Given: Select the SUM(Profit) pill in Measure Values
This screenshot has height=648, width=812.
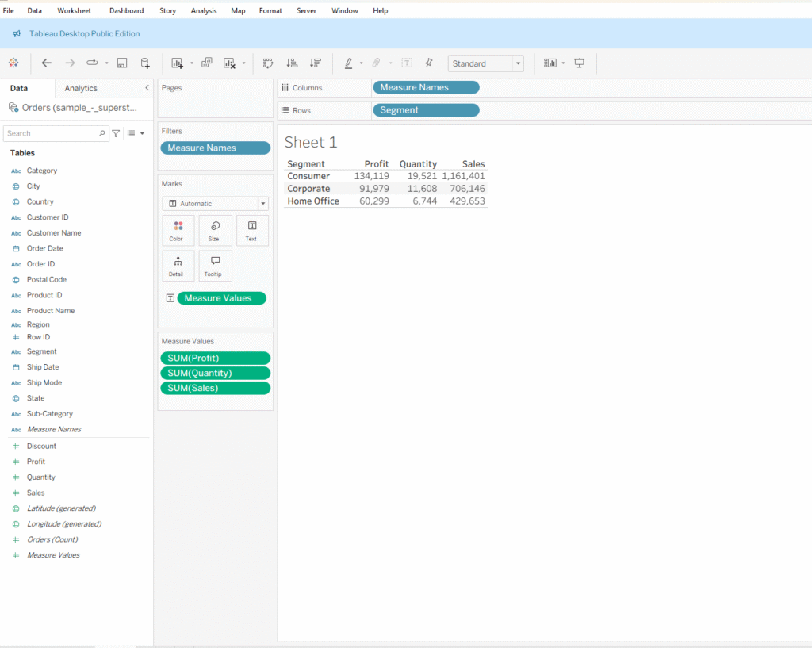Looking at the screenshot, I should 215,359.
